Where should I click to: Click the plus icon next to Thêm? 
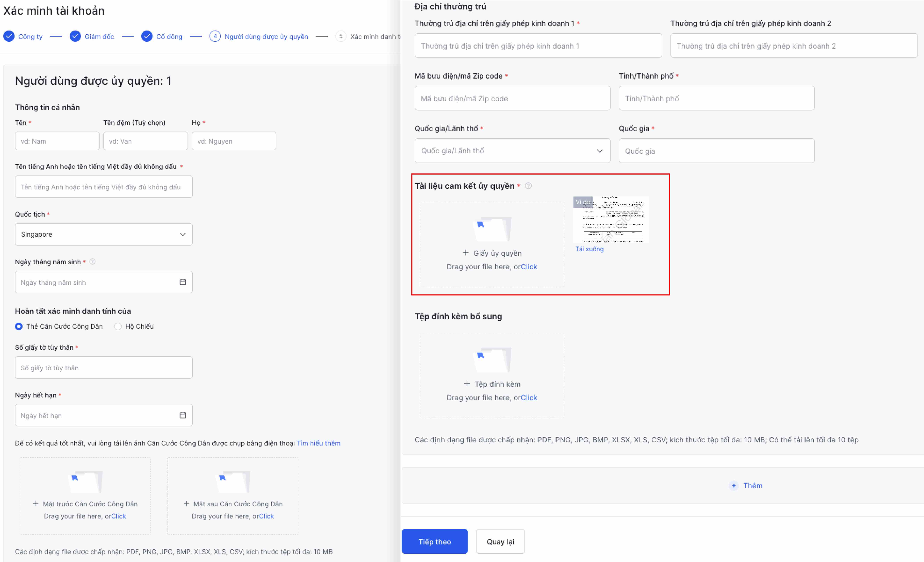coord(734,485)
